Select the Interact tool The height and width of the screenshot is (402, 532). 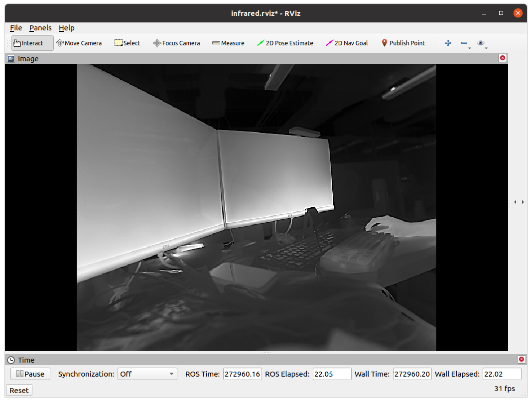[x=32, y=43]
